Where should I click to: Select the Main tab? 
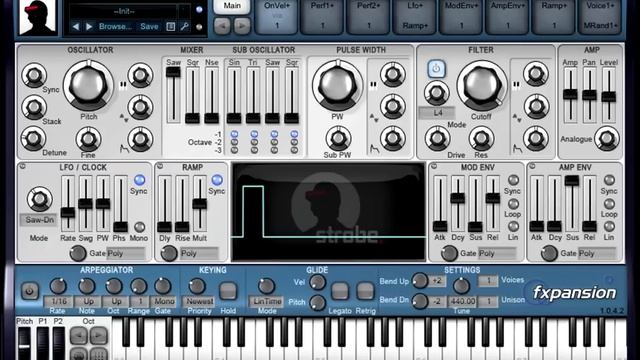pos(232,6)
